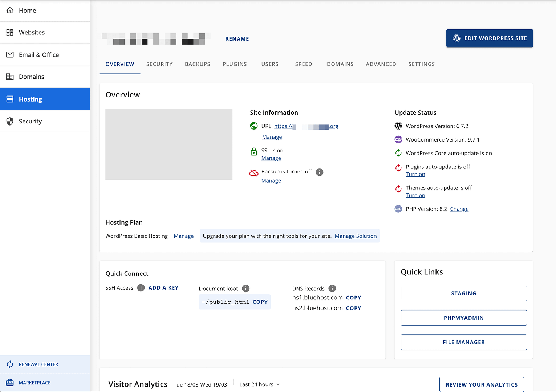Click the WooCommerce version icon
The image size is (556, 392).
(398, 140)
